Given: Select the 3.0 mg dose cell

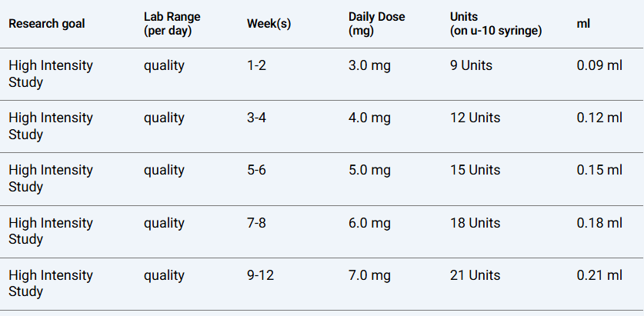Looking at the screenshot, I should (x=369, y=65).
